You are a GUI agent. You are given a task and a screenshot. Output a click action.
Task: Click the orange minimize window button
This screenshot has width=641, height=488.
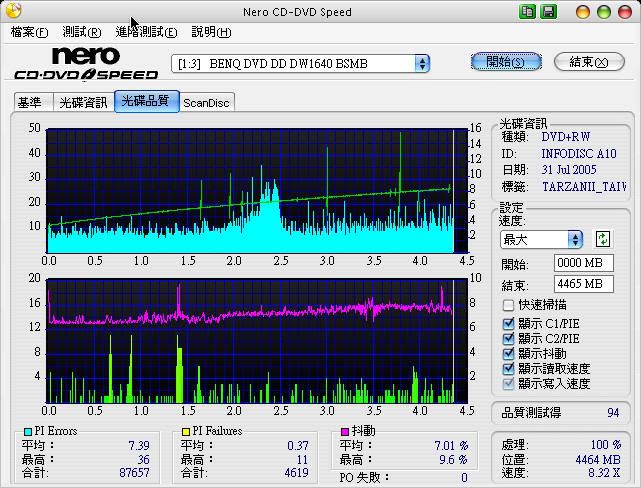tap(583, 12)
